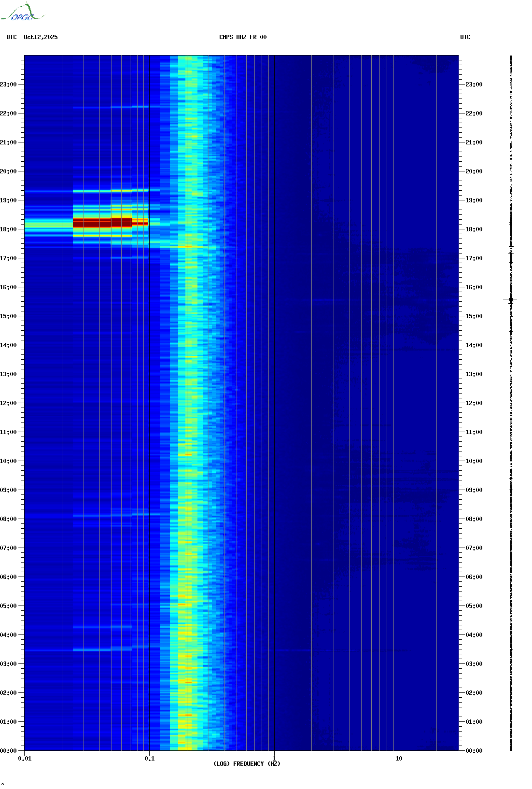Select 21:00 on the right time axis
The width and height of the screenshot is (532, 789).
pos(474,142)
